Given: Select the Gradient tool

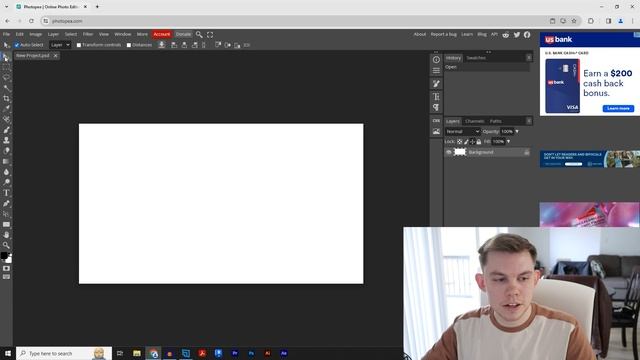Looking at the screenshot, I should click(6, 162).
